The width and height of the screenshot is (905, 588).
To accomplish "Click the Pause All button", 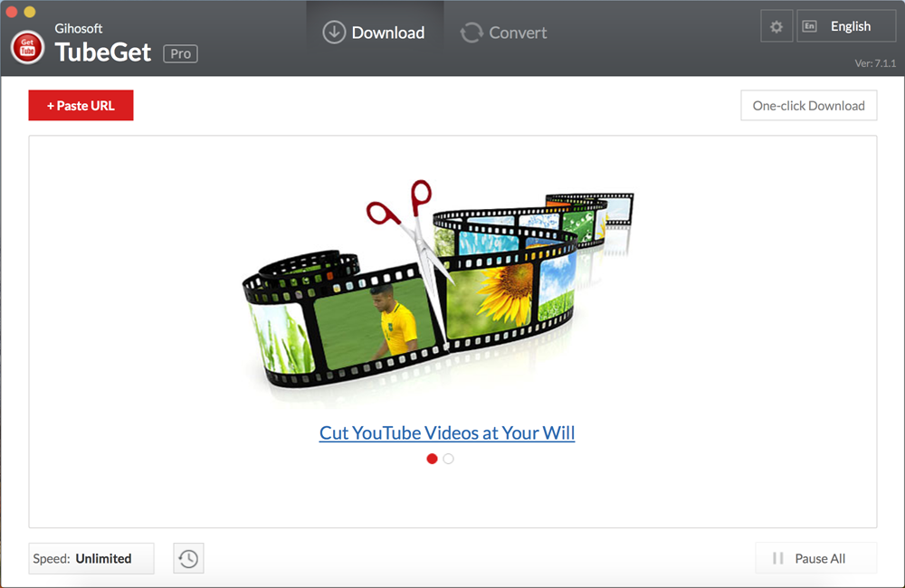I will (816, 558).
